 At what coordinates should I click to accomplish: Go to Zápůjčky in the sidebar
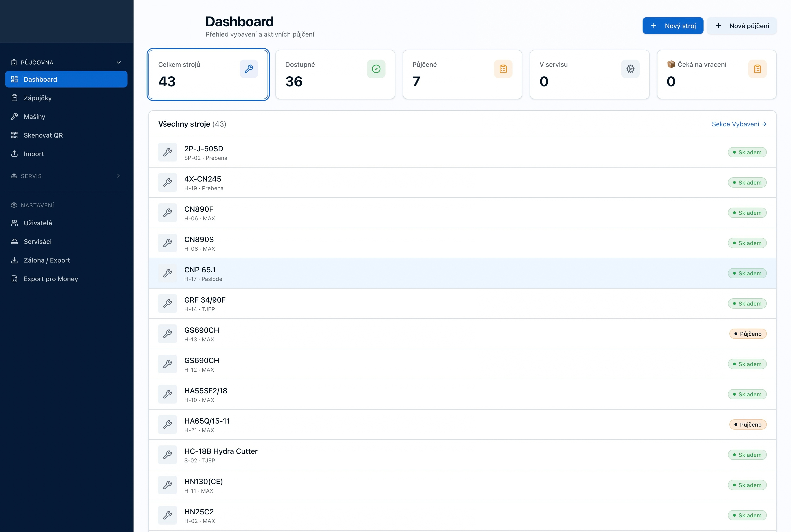pyautogui.click(x=66, y=98)
